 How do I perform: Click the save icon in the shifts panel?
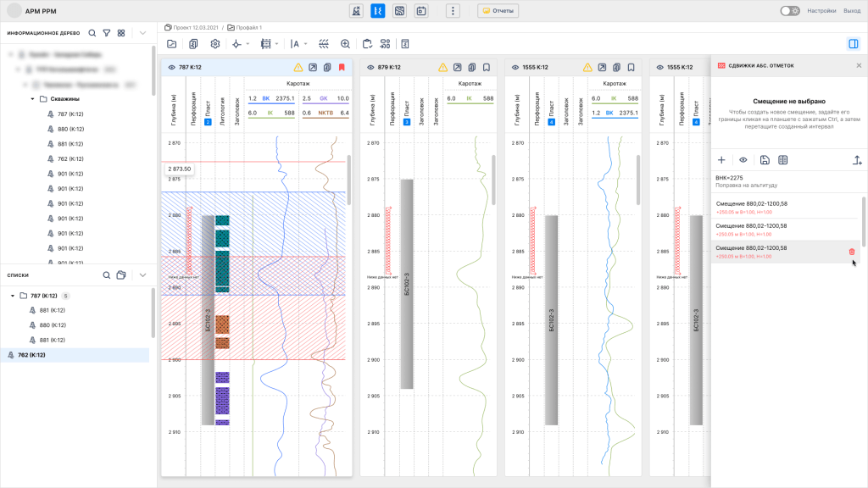[x=765, y=160]
